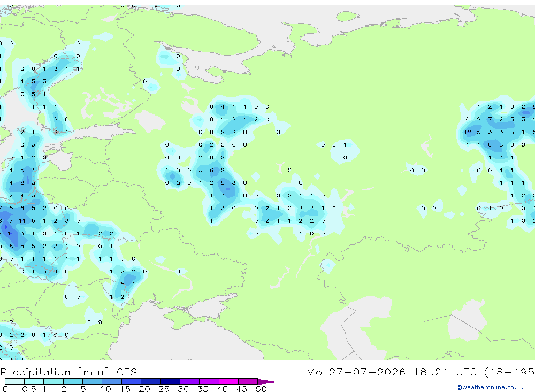Pick the 1–2 mm legend color swatch
Screen dimensions: 535x392
53,381
